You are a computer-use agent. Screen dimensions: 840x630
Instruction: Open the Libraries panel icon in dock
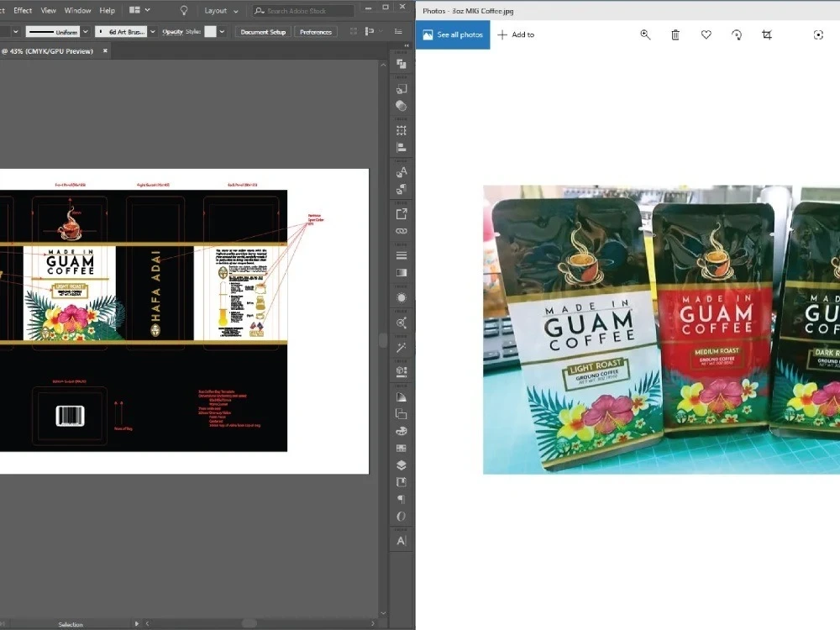(402, 482)
